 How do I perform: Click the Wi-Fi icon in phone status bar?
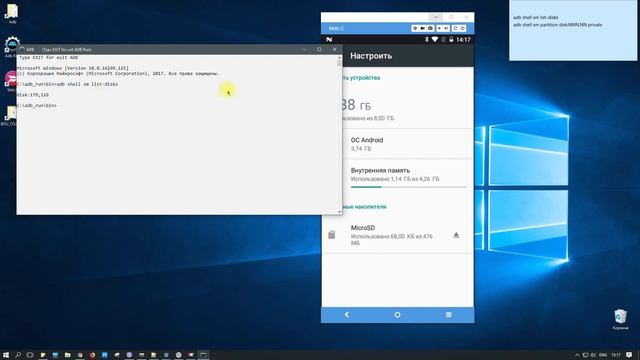point(435,40)
